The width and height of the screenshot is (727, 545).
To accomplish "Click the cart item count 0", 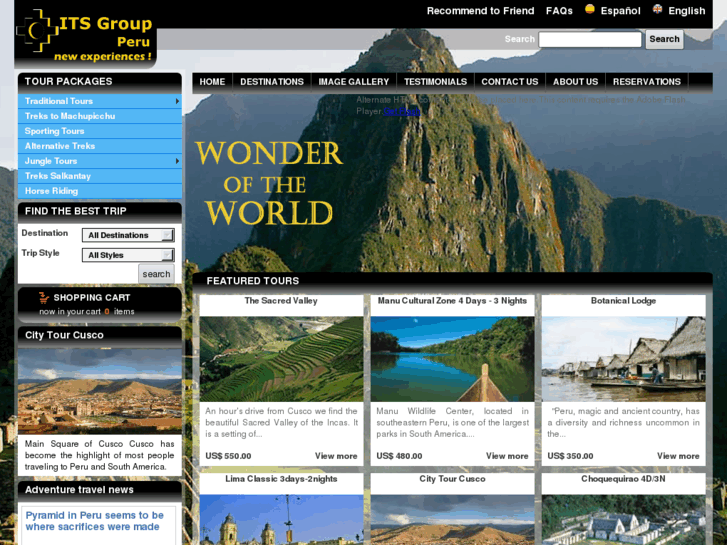I will 107,312.
